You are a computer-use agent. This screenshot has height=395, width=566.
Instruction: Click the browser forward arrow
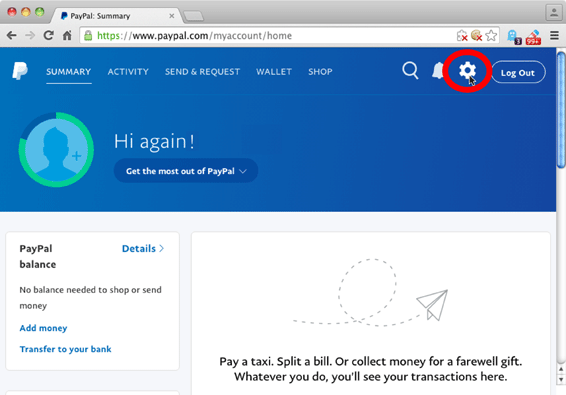[30, 35]
